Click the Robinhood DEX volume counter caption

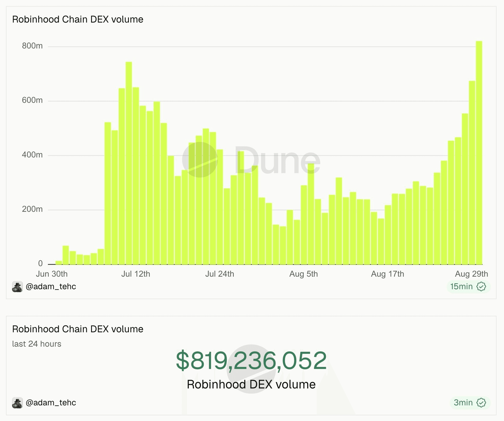251,384
